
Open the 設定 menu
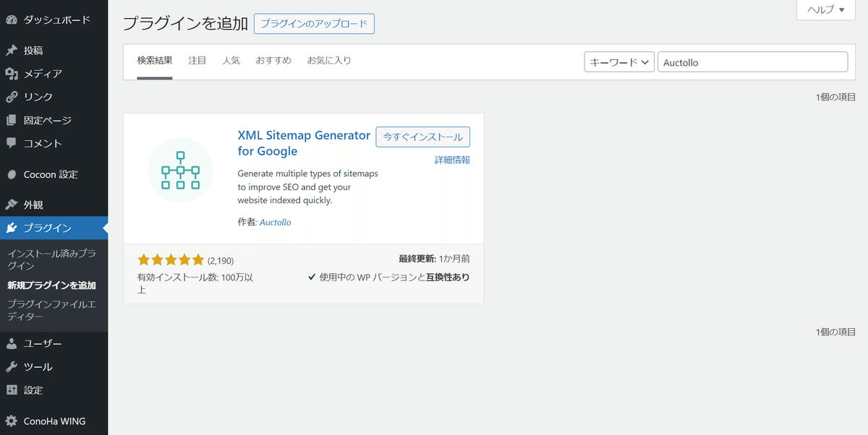54,390
